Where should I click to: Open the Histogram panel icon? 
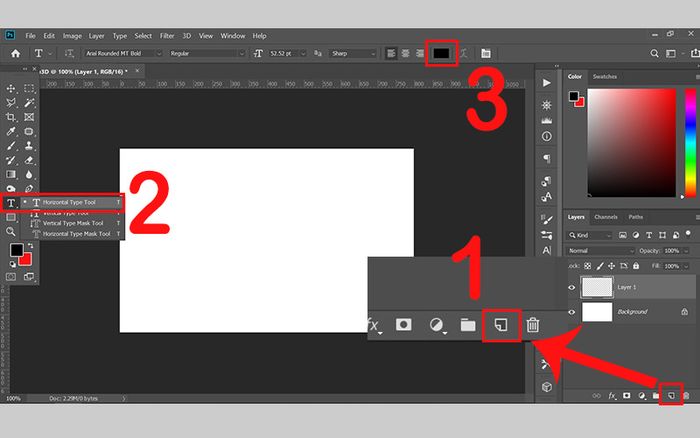tap(546, 121)
